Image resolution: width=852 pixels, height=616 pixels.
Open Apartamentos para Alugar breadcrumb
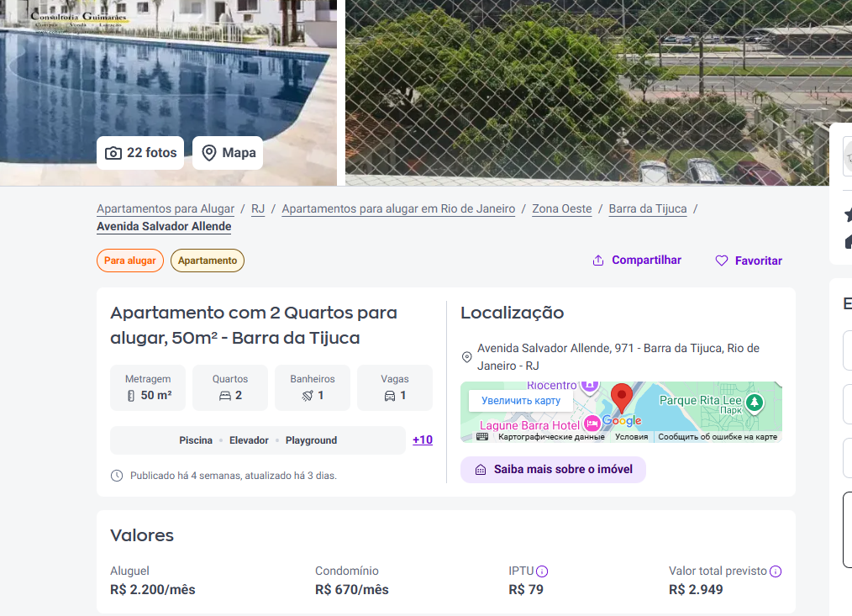(166, 208)
